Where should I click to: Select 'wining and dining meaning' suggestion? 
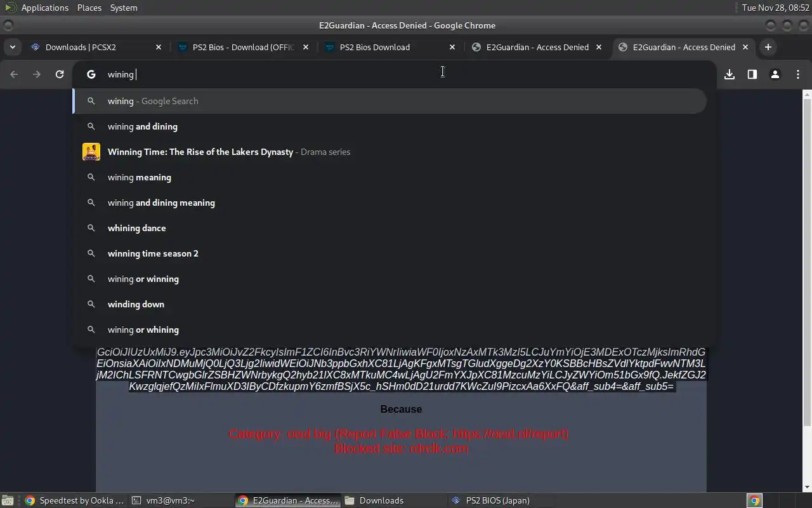tap(390, 203)
